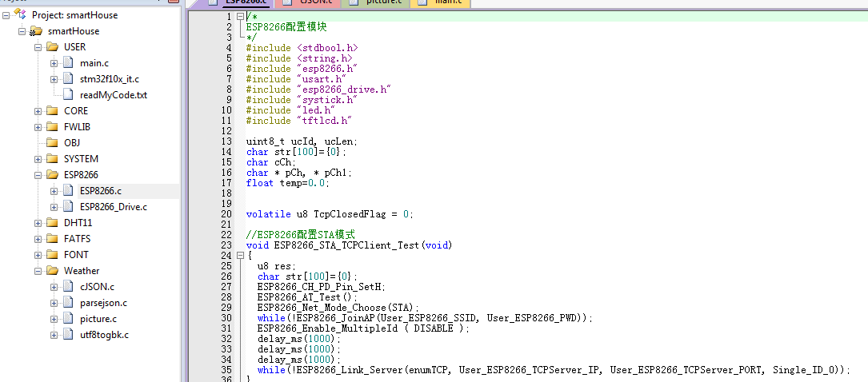Image resolution: width=868 pixels, height=382 pixels.
Task: Click the Project smartHouse root icon
Action: coord(20,14)
